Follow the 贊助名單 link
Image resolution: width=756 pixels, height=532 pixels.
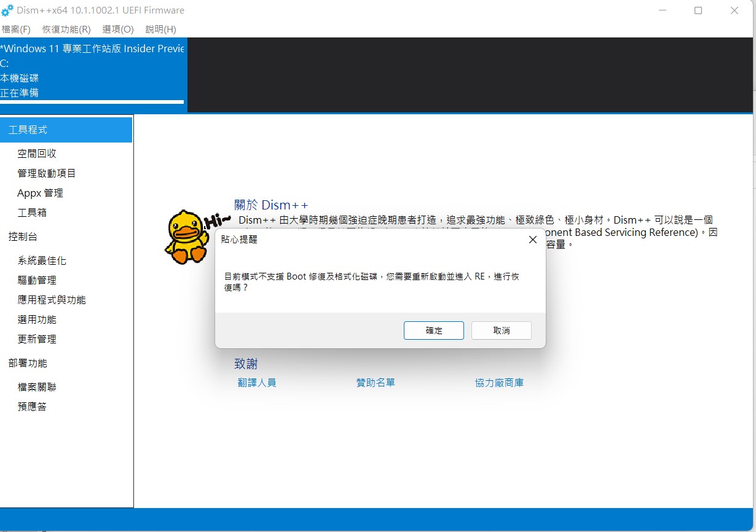point(376,383)
